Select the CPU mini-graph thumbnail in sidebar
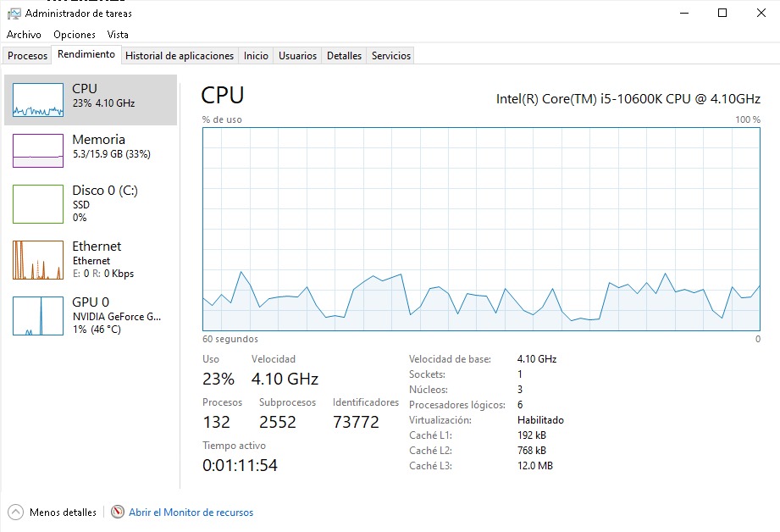 click(x=38, y=100)
